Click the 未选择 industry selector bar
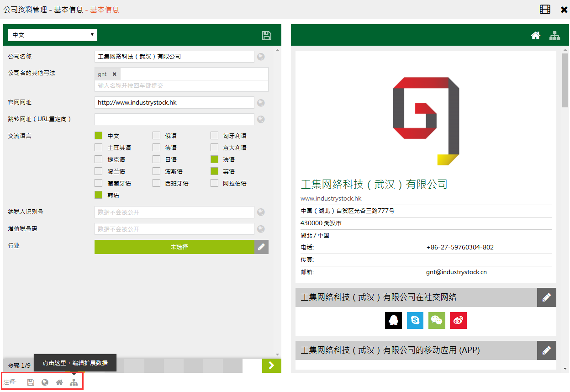The width and height of the screenshot is (570, 392). pos(174,247)
